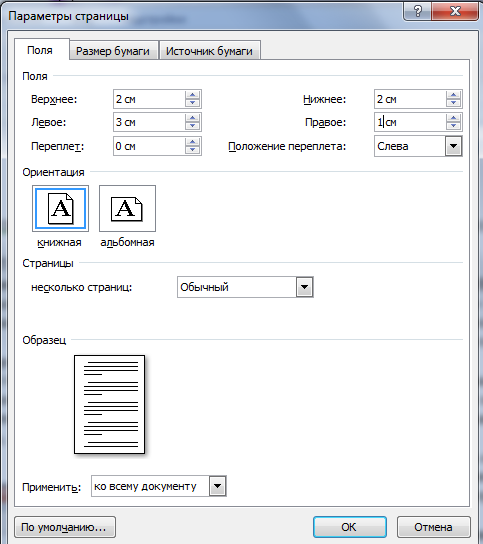Viewport: 483px width, 544px height.
Task: Click the Образец section heading
Action: pyautogui.click(x=44, y=340)
